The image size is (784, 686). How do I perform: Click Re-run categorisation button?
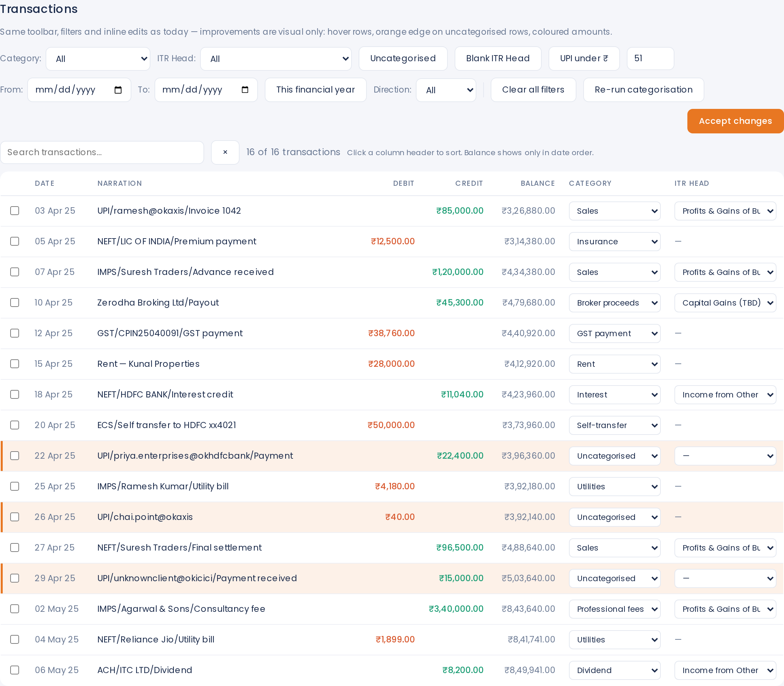(643, 90)
